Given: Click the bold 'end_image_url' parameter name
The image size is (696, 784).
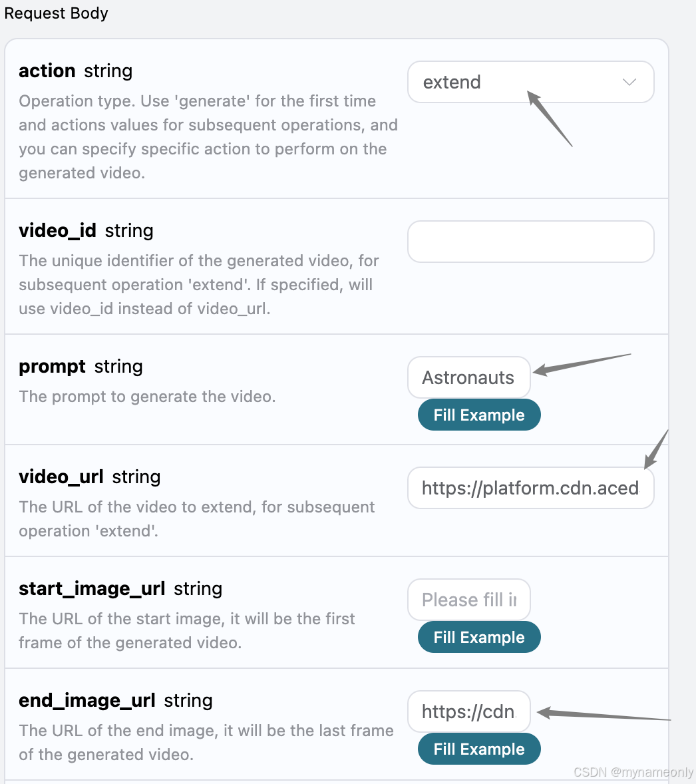Looking at the screenshot, I should tap(87, 701).
